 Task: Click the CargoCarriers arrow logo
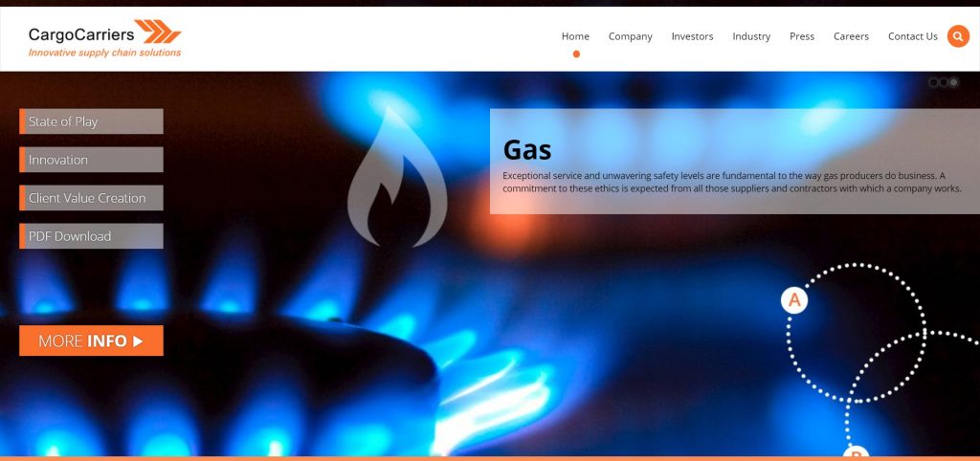(x=158, y=32)
